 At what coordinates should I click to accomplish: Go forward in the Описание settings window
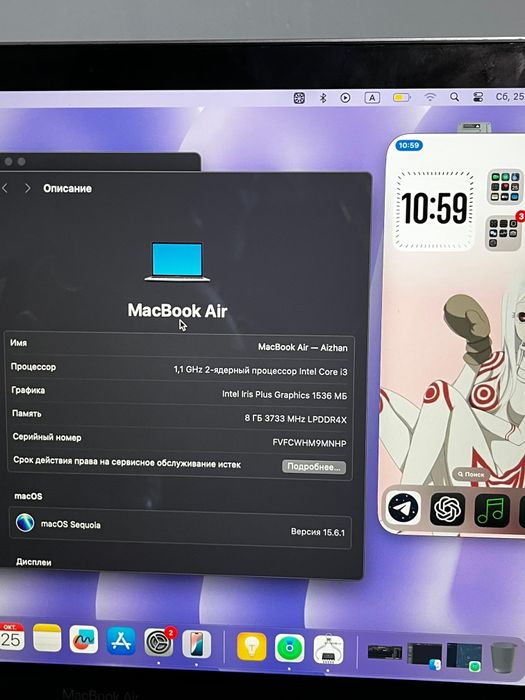[28, 188]
